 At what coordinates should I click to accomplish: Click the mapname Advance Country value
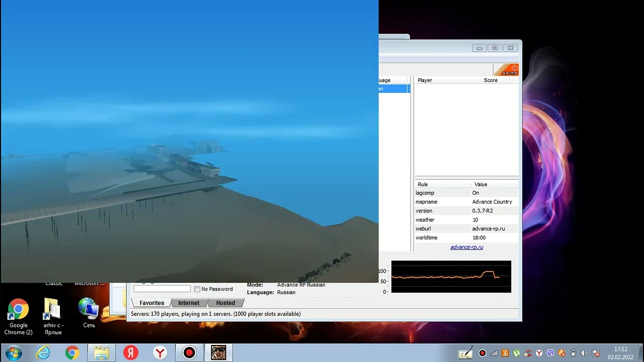(x=492, y=202)
